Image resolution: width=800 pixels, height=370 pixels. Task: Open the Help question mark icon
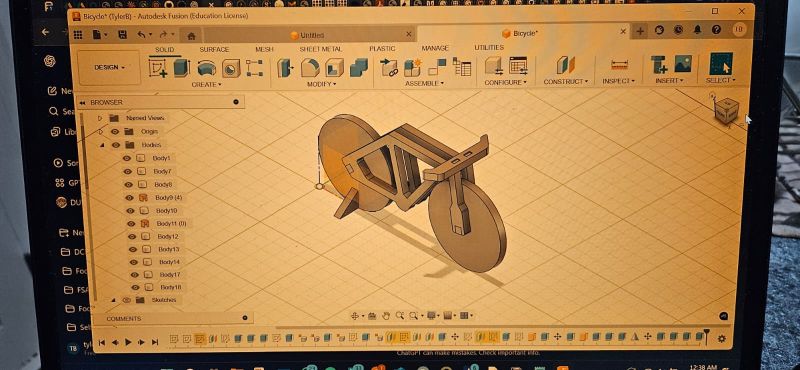coord(716,30)
